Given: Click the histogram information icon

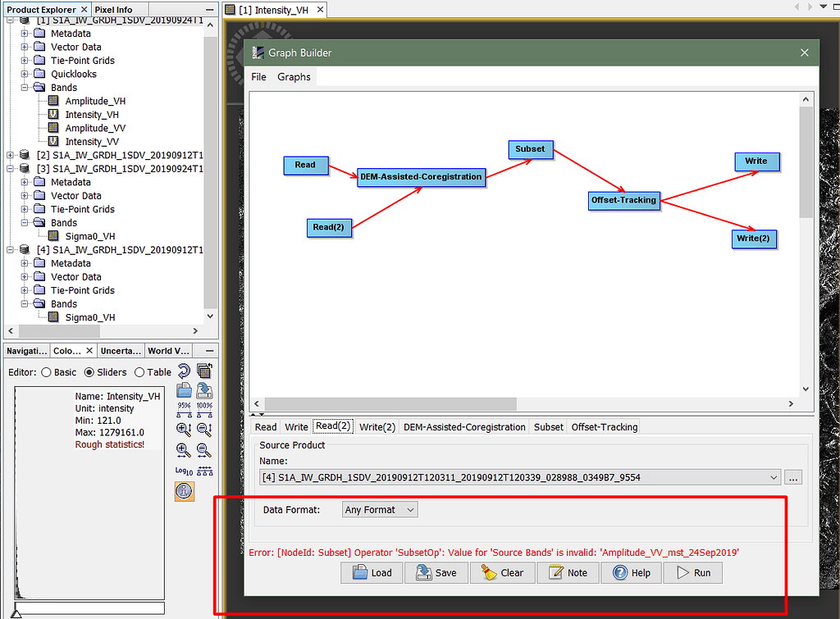Looking at the screenshot, I should [184, 490].
